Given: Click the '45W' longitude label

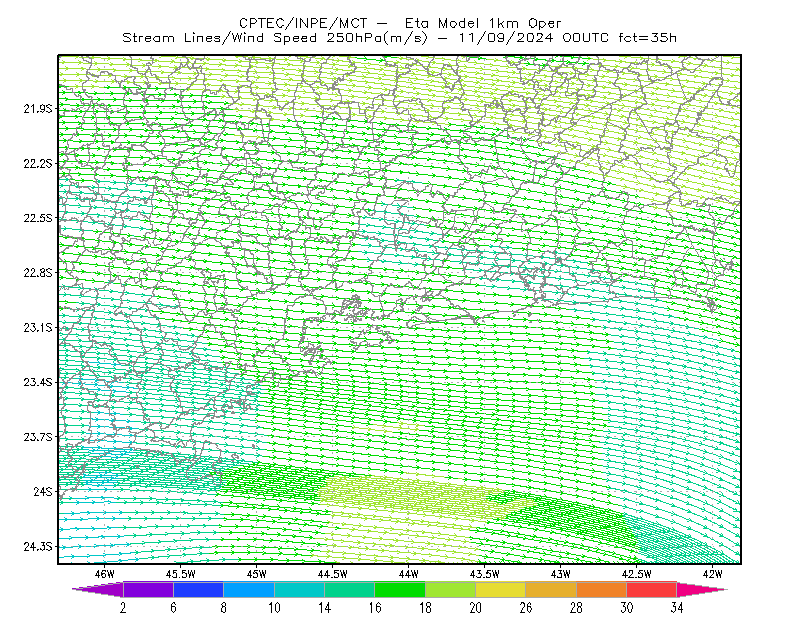Looking at the screenshot, I should click(x=257, y=574).
